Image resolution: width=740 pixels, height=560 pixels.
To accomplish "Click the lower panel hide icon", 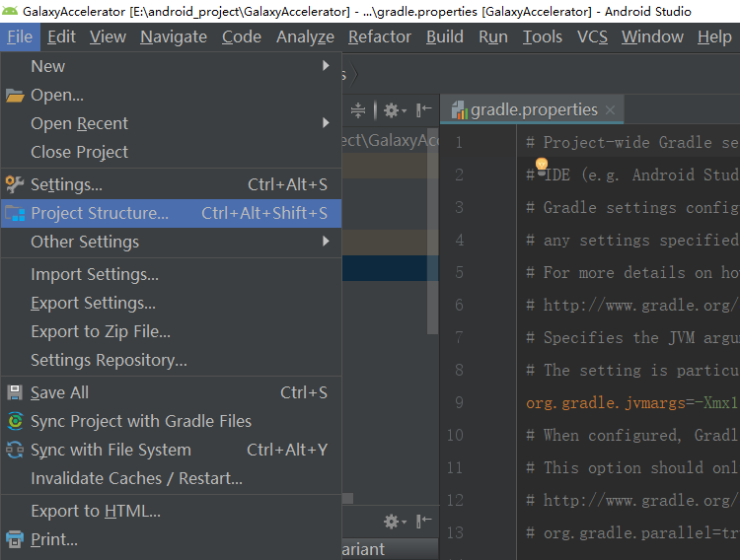I will (424, 521).
